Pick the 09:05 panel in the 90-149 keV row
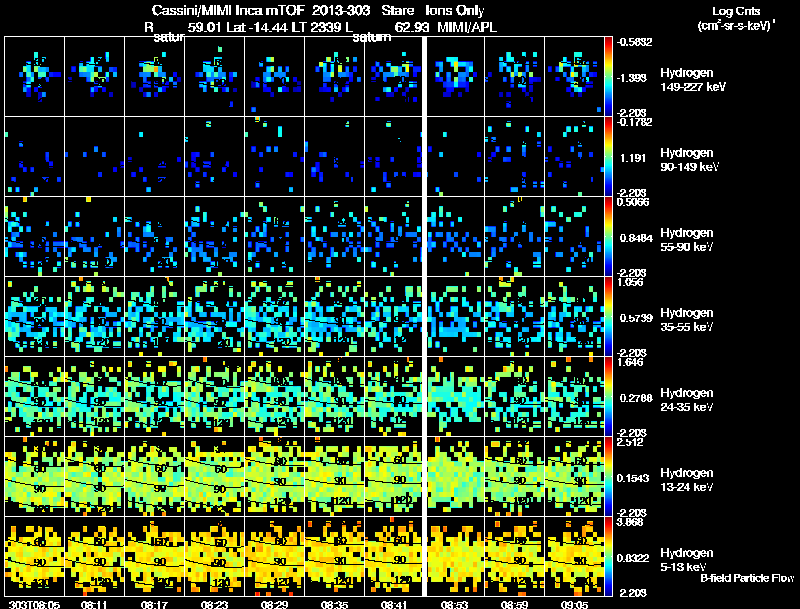The width and height of the screenshot is (800, 609). click(x=574, y=157)
